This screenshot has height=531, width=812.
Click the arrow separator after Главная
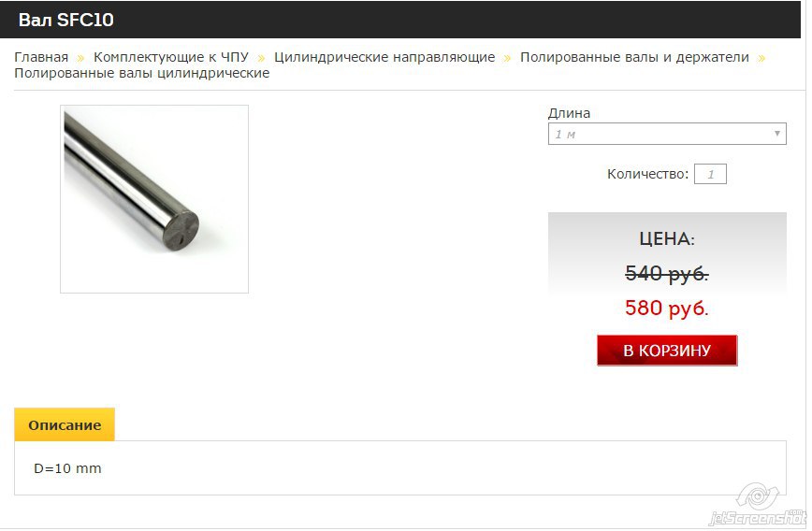click(80, 58)
